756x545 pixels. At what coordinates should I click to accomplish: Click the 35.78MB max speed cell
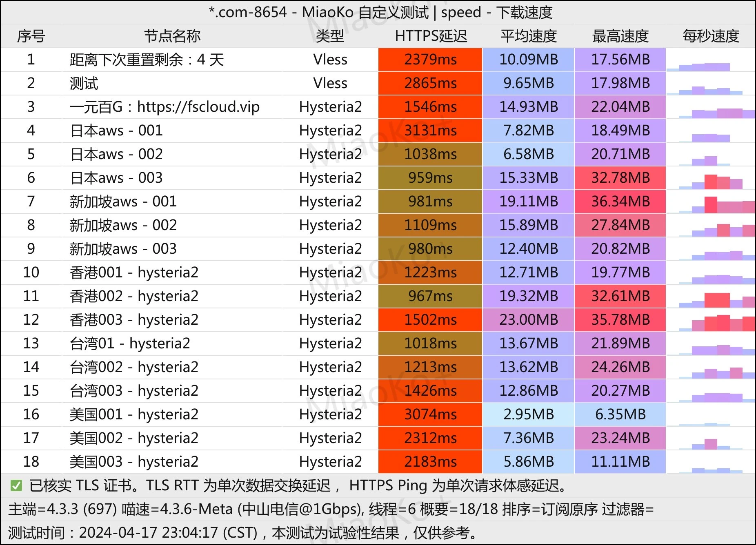620,320
